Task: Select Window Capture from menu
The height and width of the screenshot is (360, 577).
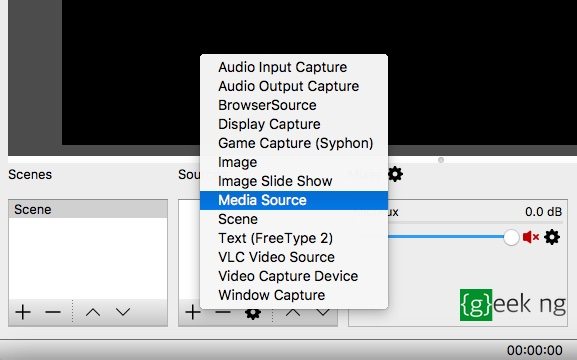Action: (294, 295)
